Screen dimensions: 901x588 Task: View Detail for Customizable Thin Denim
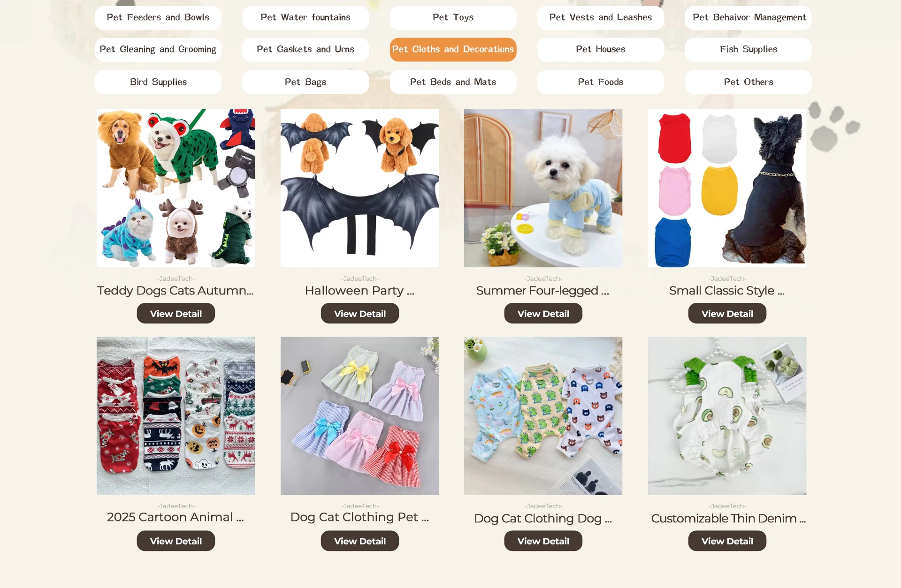[727, 541]
